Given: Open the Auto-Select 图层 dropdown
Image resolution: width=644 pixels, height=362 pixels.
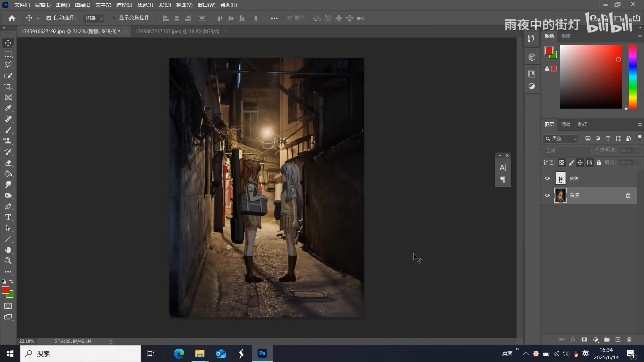Looking at the screenshot, I should [94, 18].
